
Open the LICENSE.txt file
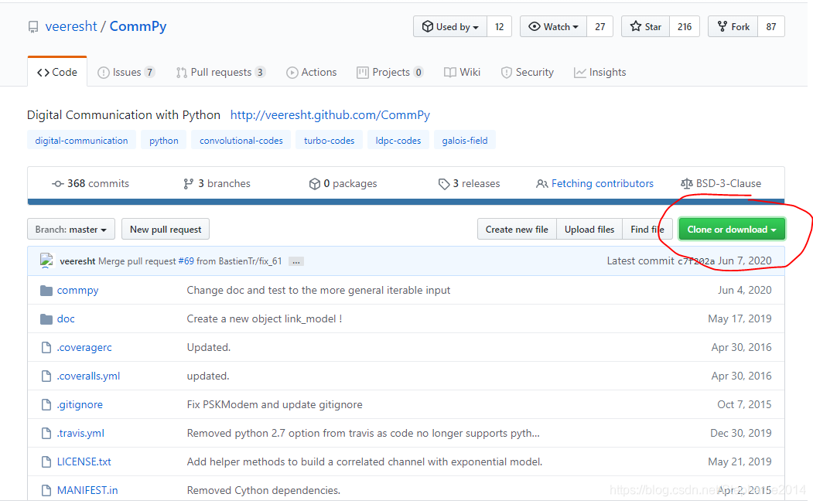click(84, 461)
